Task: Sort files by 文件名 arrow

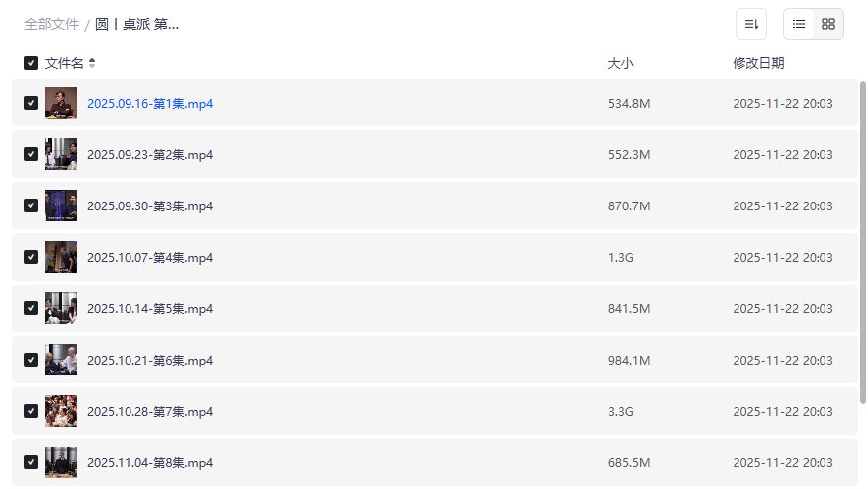Action: coord(92,63)
